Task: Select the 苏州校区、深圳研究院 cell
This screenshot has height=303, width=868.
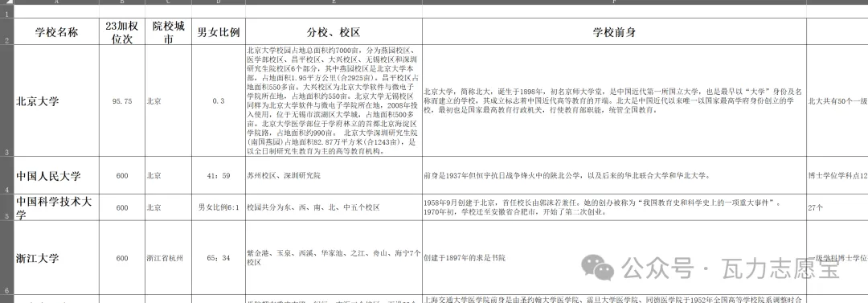Action: click(334, 175)
